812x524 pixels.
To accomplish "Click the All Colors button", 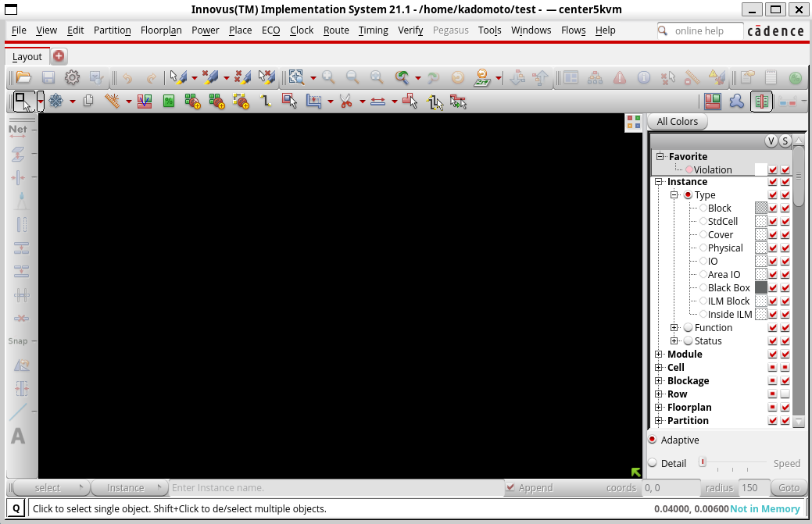I will 677,122.
